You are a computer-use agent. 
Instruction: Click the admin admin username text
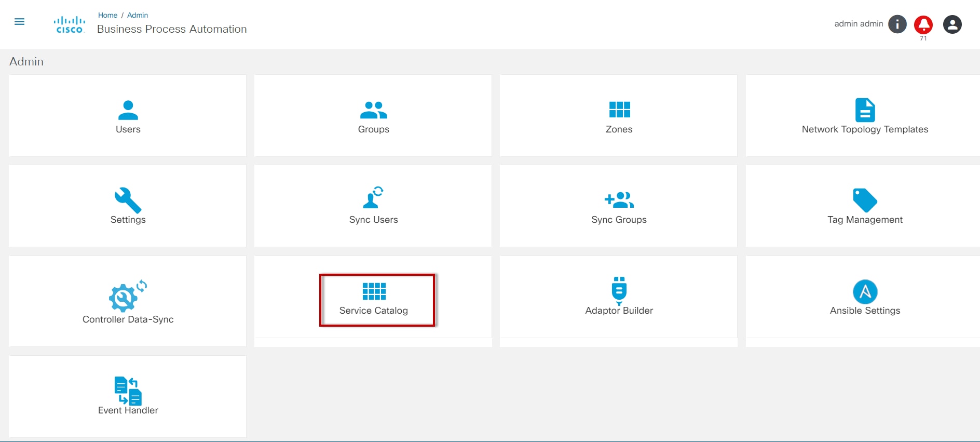pyautogui.click(x=859, y=24)
